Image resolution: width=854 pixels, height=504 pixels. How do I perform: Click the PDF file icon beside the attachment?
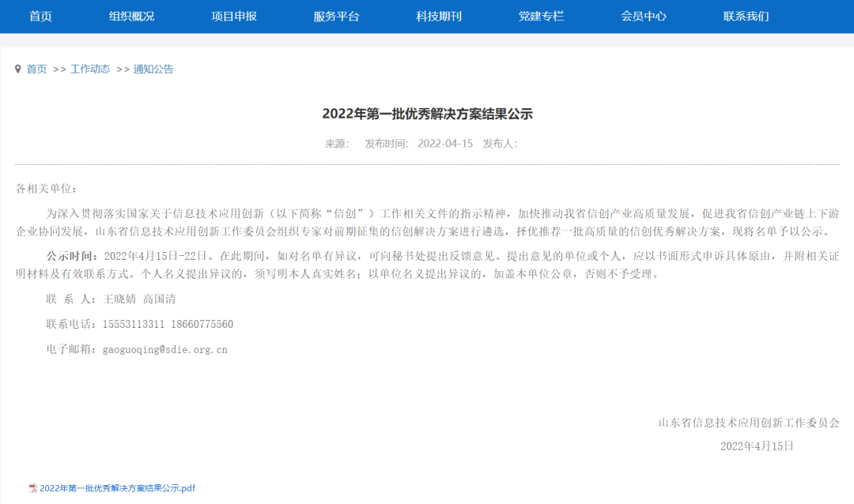(x=34, y=488)
